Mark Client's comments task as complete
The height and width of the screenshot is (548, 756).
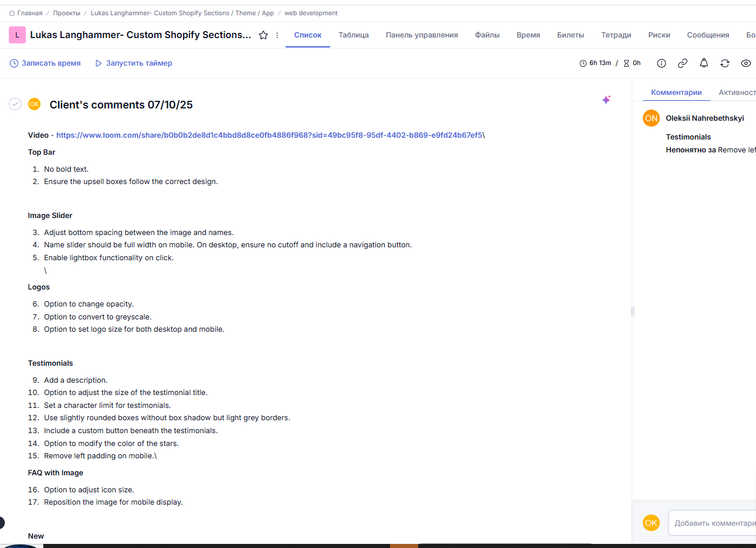(15, 104)
